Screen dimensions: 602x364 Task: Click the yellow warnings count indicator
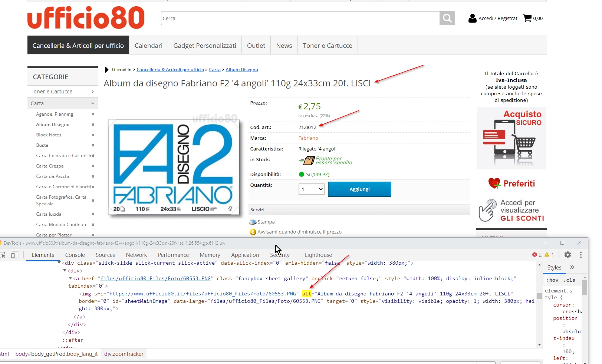549,255
